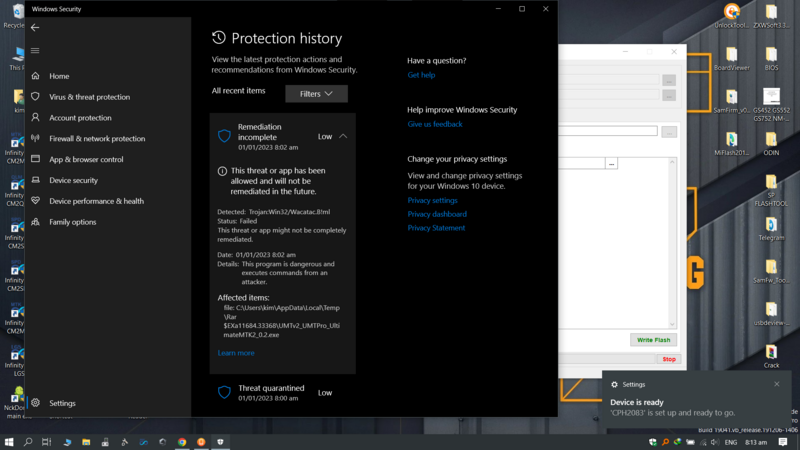Click the volume speaker tray icon
The image size is (800, 450).
715,442
